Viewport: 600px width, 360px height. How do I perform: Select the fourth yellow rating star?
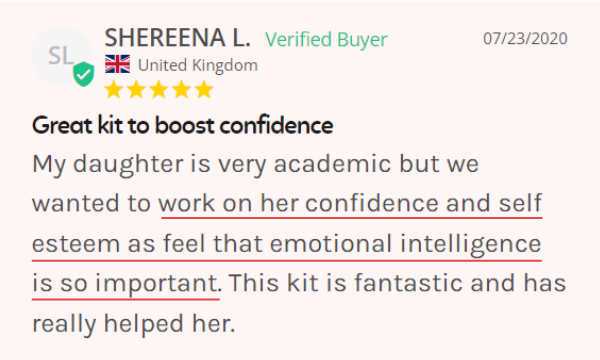[181, 90]
